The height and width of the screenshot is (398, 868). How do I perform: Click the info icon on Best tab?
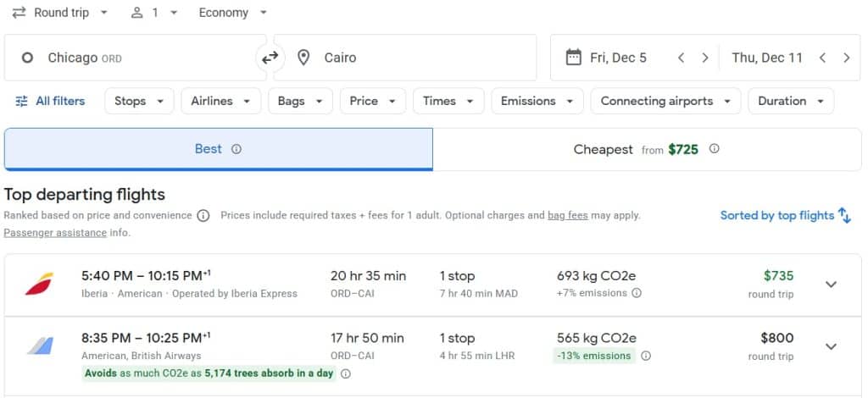236,149
